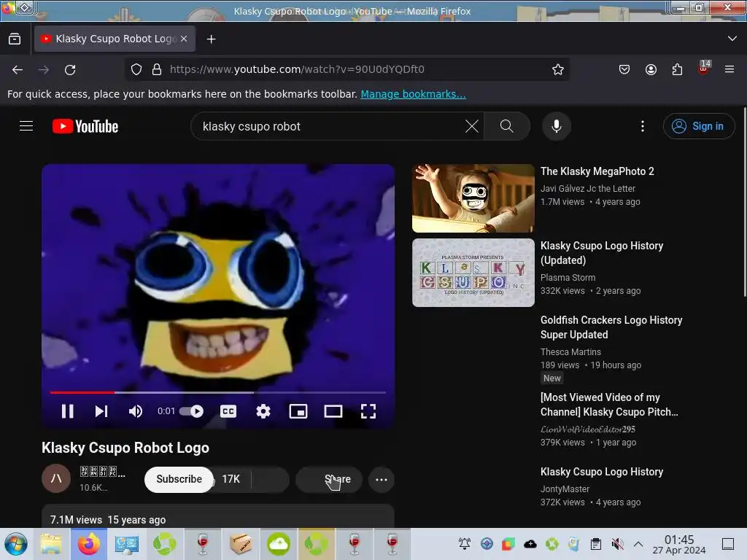Seek on the video progress bar
Viewport: 747px width, 560px height.
[x=217, y=392]
